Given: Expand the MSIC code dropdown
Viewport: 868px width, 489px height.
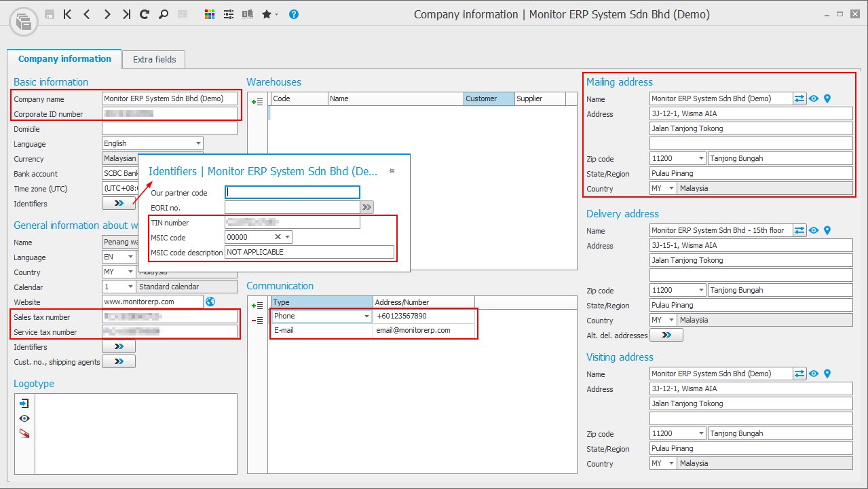Looking at the screenshot, I should click(x=287, y=237).
